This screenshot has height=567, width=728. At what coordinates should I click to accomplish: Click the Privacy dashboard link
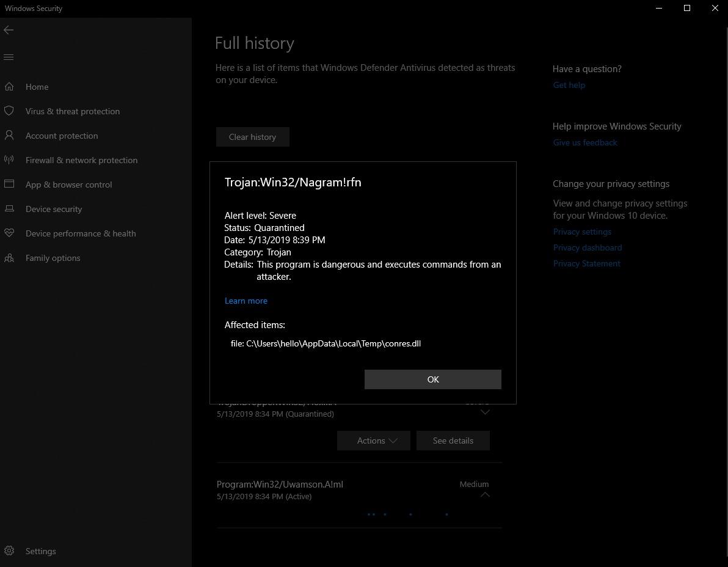[587, 247]
